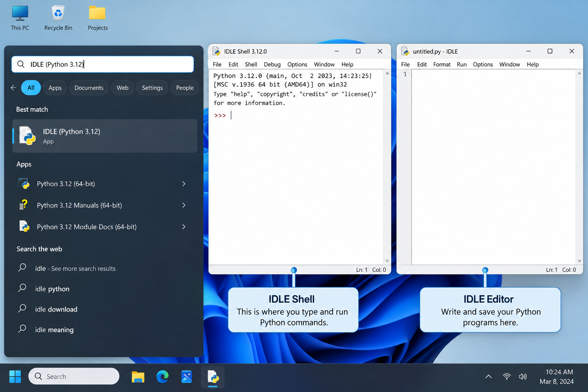The height and width of the screenshot is (392, 588).
Task: Click the untitled.py editor title bar icon
Action: click(x=405, y=51)
